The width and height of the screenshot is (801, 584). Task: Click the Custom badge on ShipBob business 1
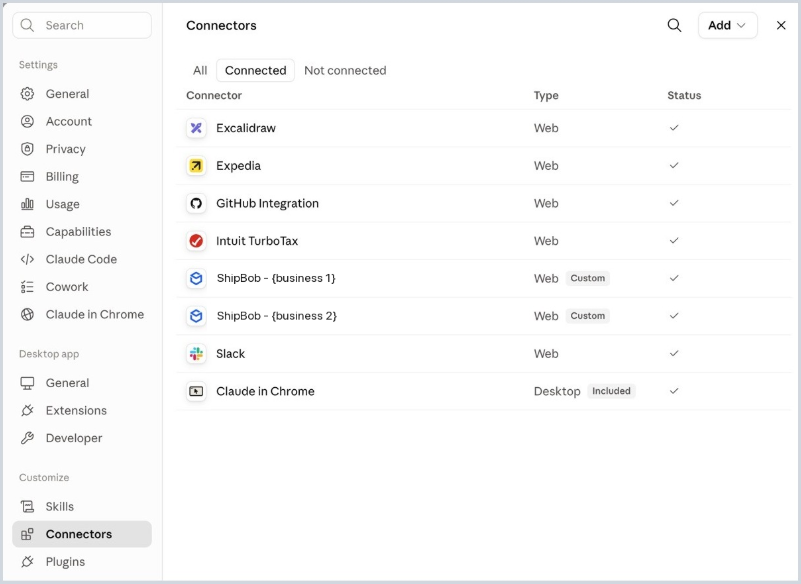point(587,278)
